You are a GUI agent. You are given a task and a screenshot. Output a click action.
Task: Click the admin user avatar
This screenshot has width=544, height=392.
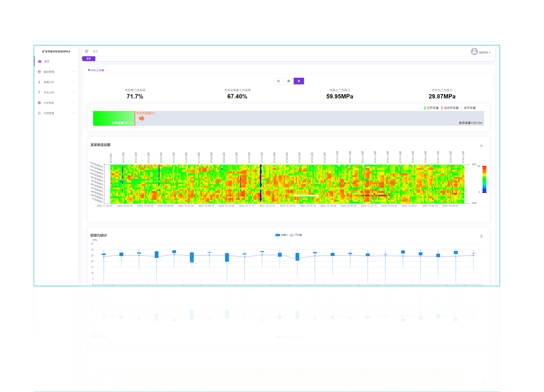[x=474, y=52]
